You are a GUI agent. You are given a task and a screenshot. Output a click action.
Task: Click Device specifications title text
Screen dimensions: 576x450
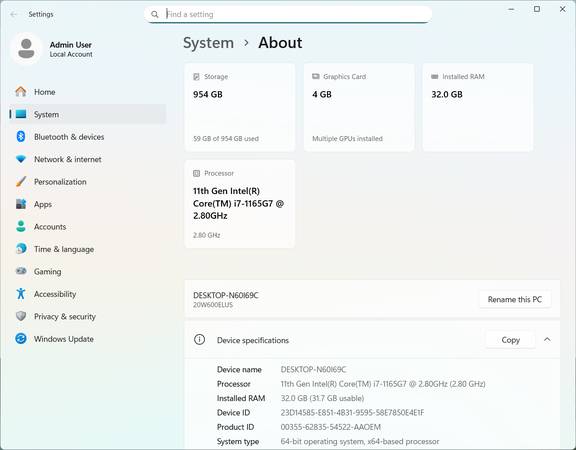[x=253, y=340]
